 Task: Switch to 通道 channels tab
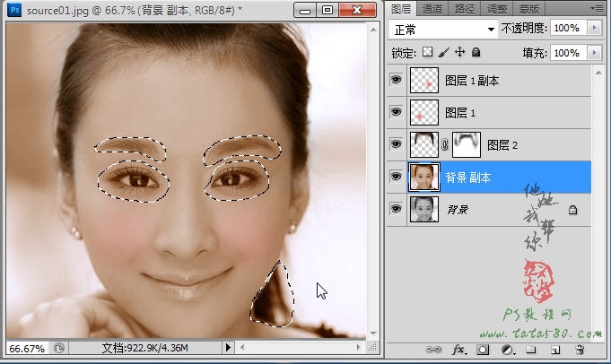(x=432, y=9)
